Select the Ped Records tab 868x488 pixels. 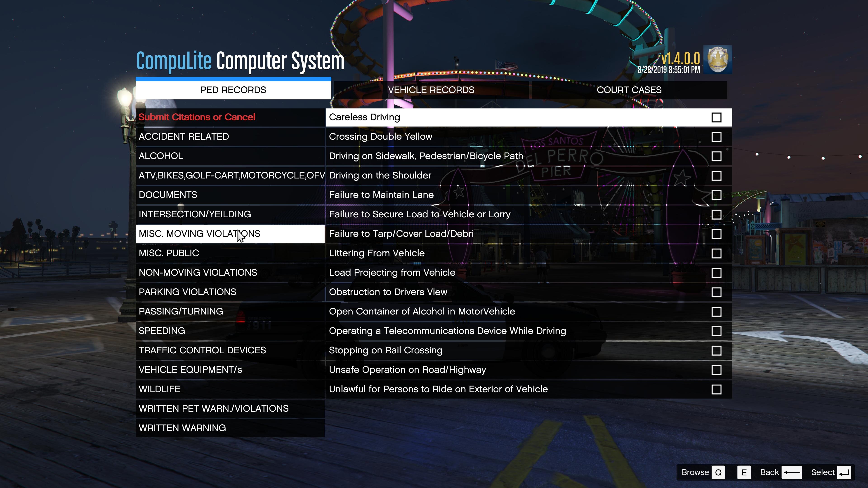[233, 90]
